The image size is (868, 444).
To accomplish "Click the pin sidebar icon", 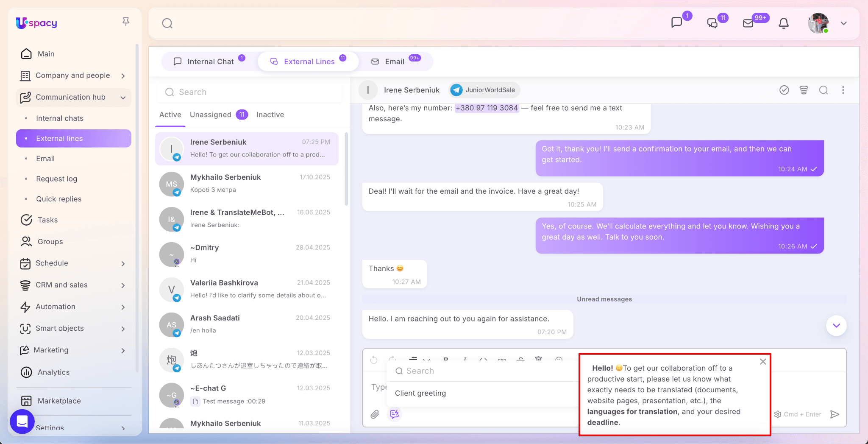I will pyautogui.click(x=126, y=22).
